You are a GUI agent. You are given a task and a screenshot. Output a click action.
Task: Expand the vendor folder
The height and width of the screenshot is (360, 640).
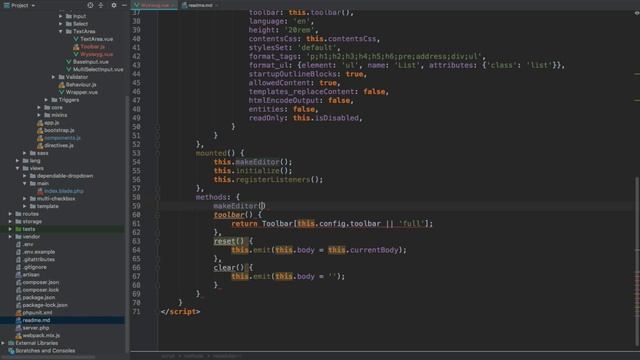[x=10, y=237]
